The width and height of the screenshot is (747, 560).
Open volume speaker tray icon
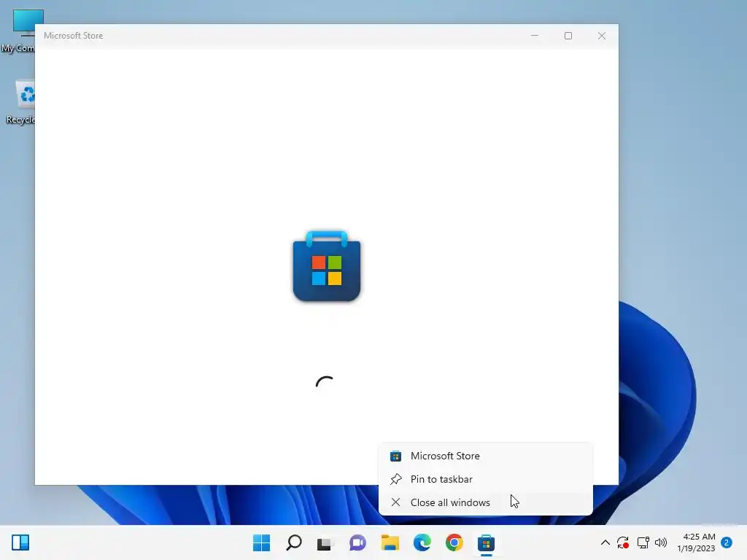pos(661,542)
